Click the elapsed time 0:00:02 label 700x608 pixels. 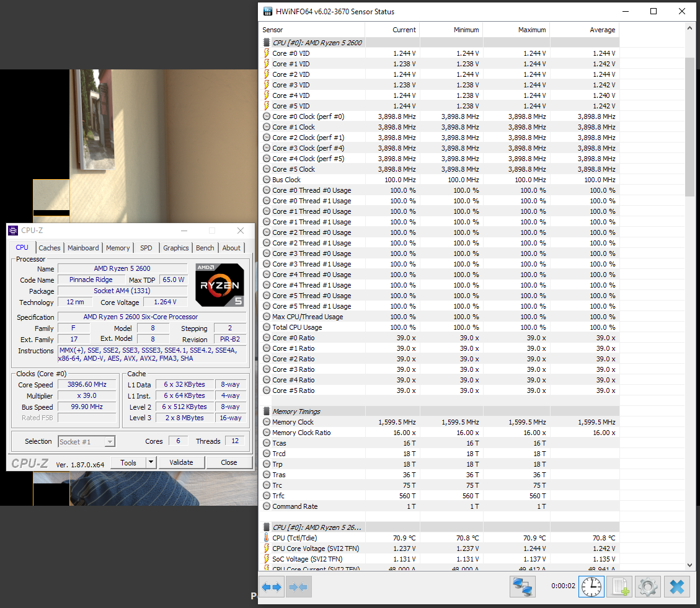click(563, 586)
